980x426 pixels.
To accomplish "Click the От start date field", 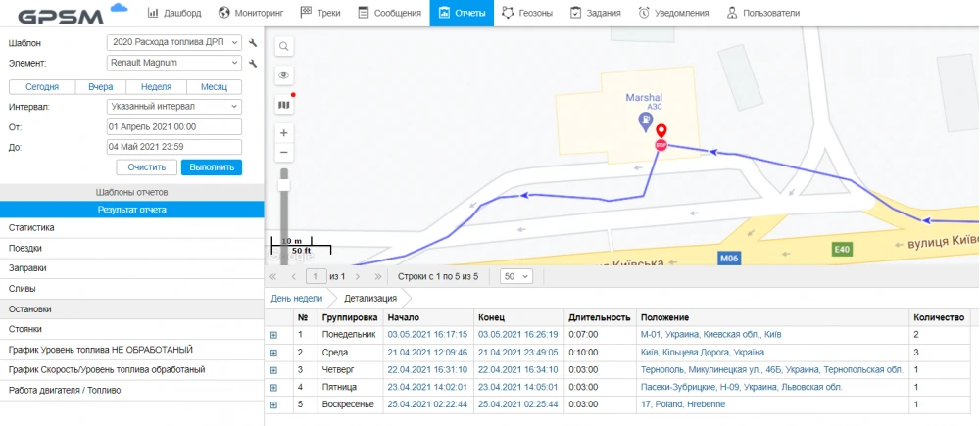I will tap(173, 126).
